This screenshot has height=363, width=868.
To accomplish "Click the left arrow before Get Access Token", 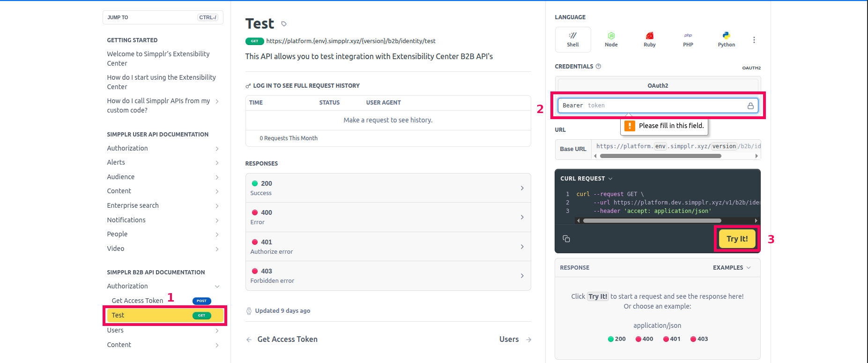I will coord(249,340).
